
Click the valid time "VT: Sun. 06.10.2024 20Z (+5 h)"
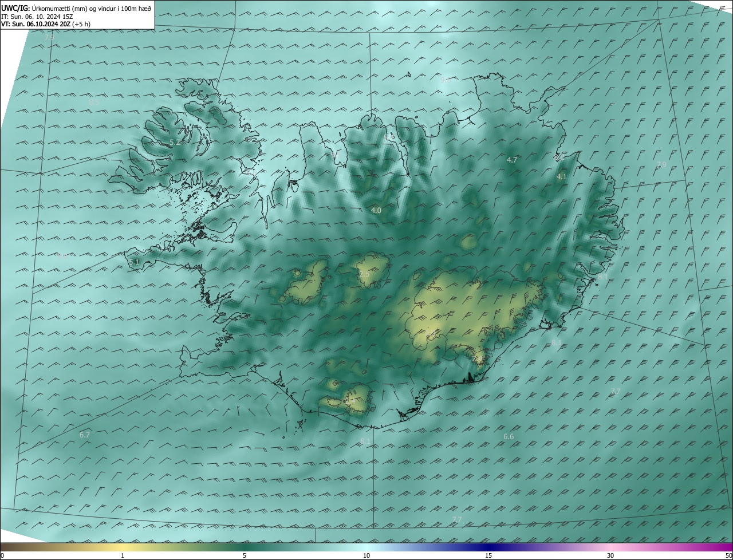[x=46, y=24]
